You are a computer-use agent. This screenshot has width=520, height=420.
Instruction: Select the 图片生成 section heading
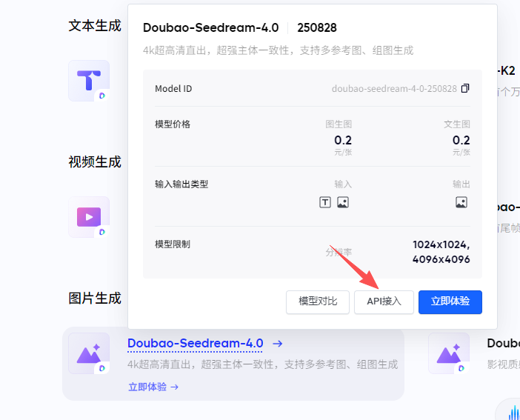click(x=95, y=299)
